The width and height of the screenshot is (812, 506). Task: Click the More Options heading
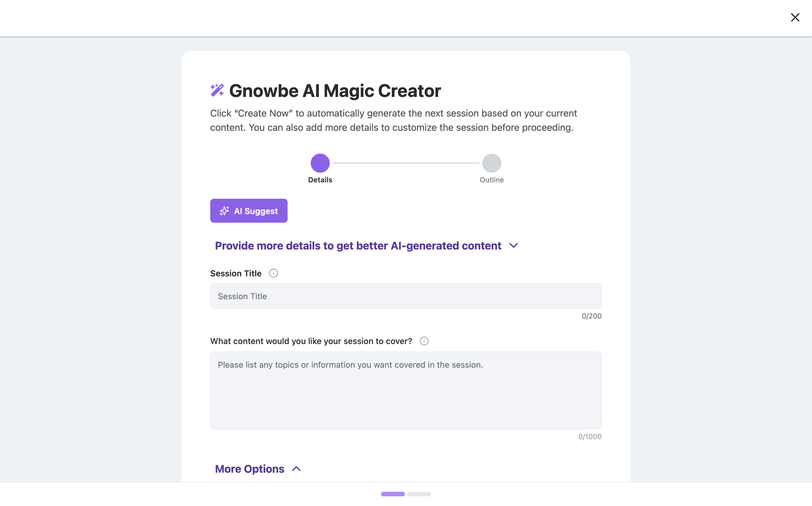point(250,469)
